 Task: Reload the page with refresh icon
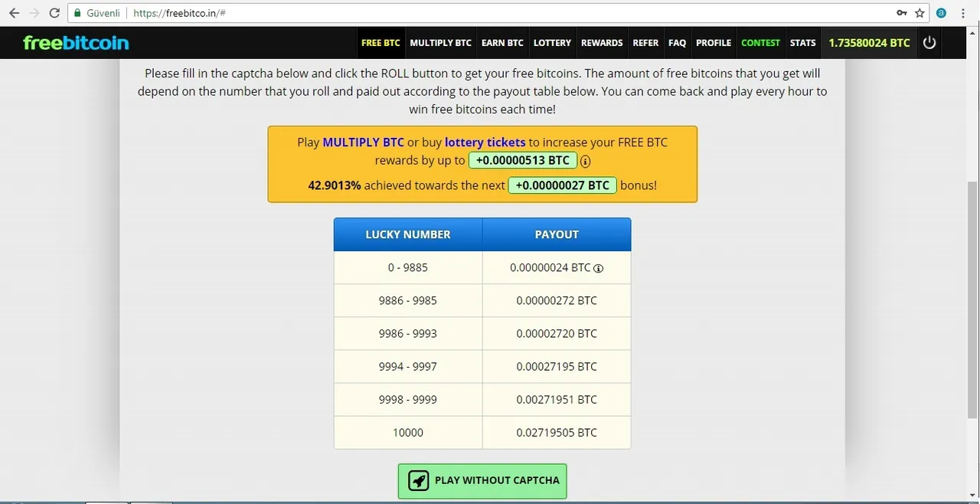tap(54, 13)
